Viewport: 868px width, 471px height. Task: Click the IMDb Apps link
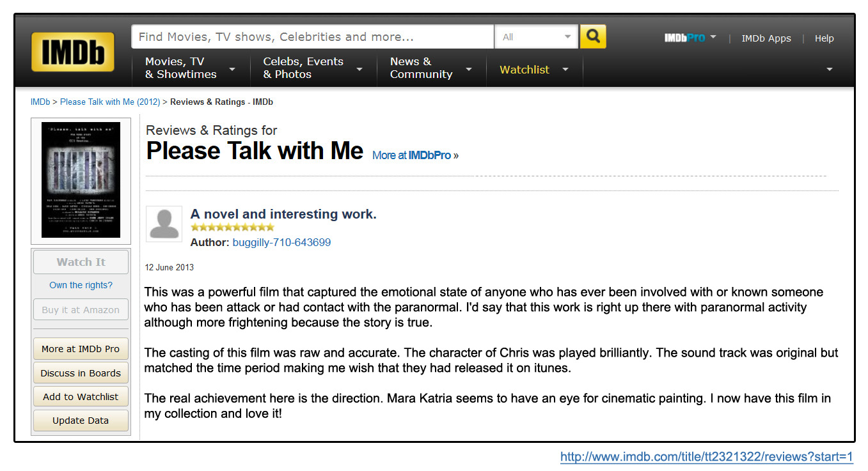click(x=766, y=38)
